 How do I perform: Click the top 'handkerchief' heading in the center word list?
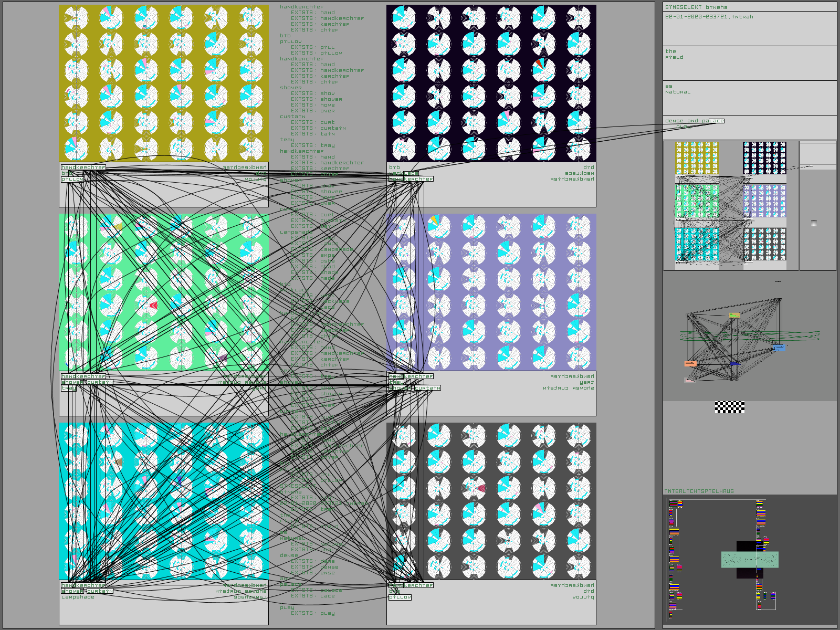(301, 7)
